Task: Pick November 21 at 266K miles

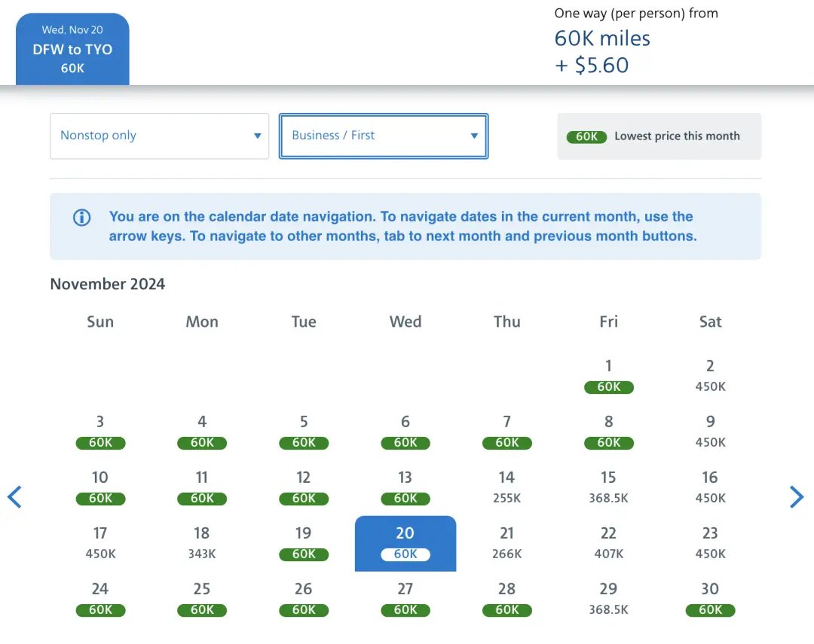Action: point(506,542)
